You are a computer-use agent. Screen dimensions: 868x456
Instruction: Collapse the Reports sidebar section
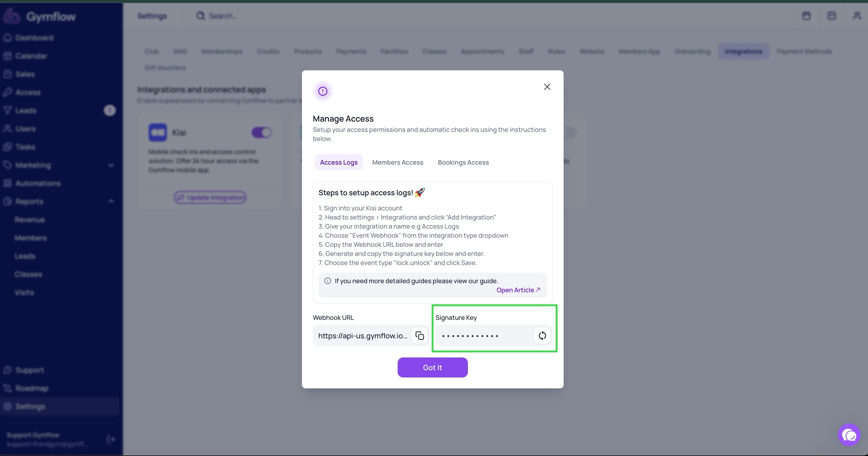coord(111,201)
